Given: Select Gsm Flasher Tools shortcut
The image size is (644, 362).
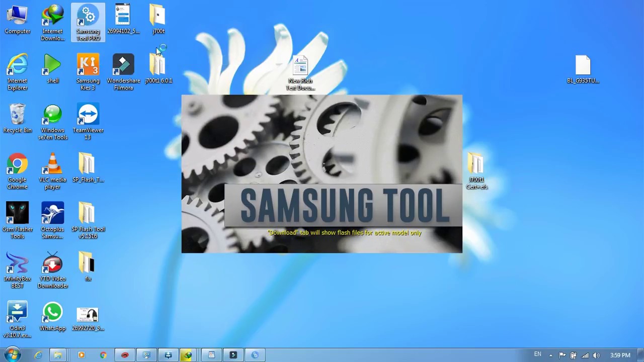Looking at the screenshot, I should pyautogui.click(x=17, y=221).
